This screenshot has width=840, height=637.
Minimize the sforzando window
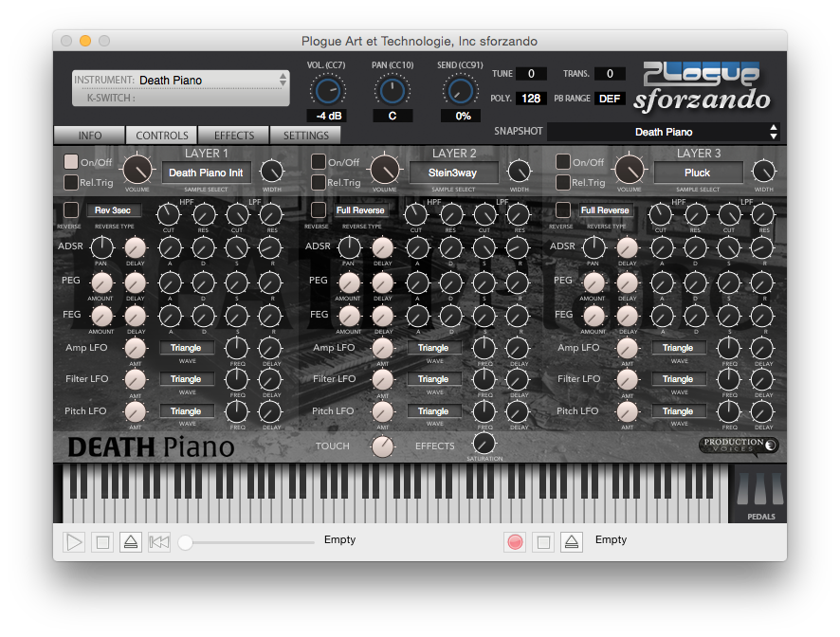85,41
